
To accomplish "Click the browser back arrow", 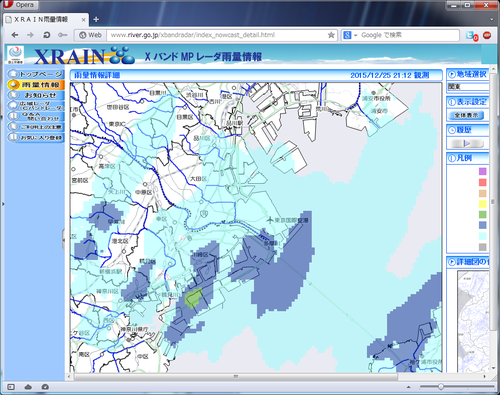I will pyautogui.click(x=15, y=35).
